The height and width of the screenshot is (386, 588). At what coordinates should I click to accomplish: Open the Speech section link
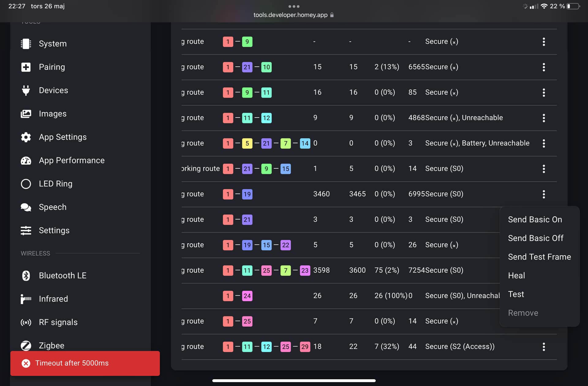(52, 207)
